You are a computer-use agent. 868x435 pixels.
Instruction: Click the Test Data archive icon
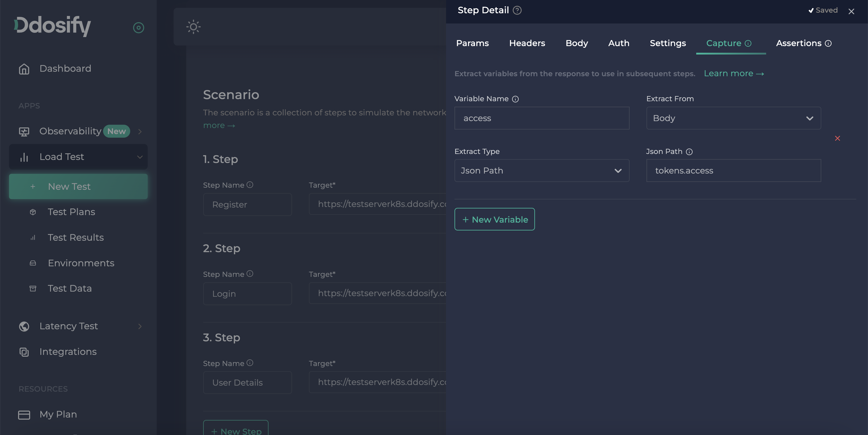pyautogui.click(x=33, y=289)
